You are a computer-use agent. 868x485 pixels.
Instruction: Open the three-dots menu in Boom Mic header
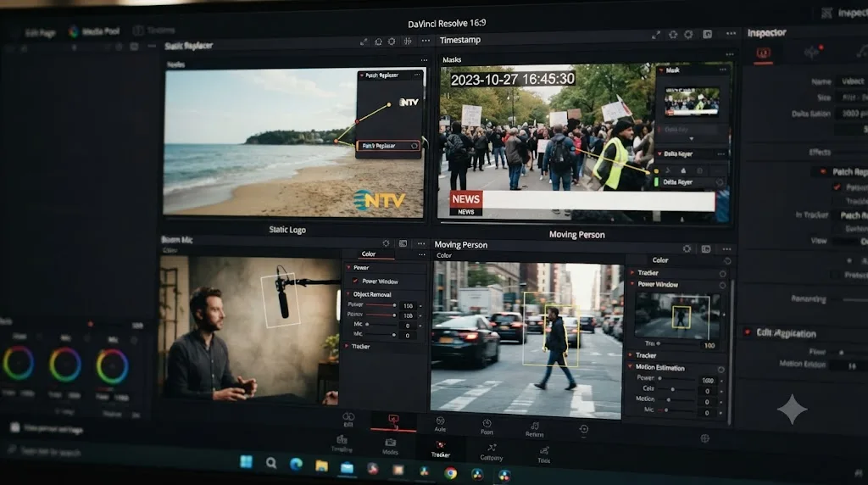click(x=421, y=243)
